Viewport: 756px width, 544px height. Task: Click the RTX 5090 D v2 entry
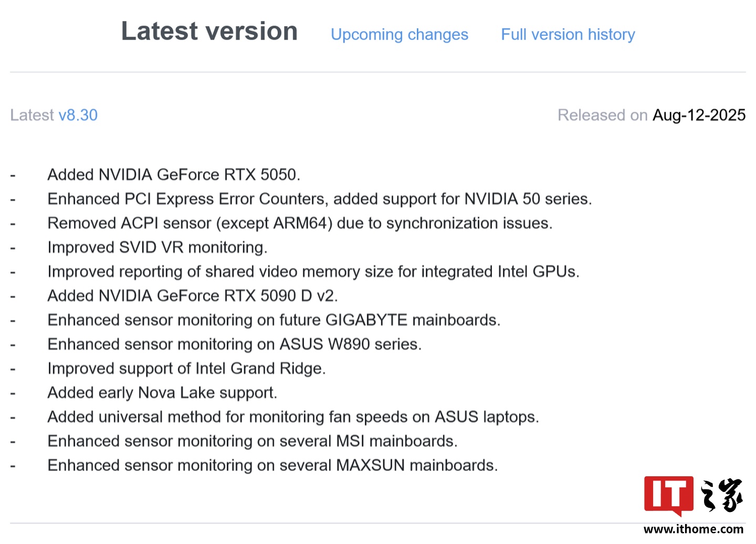tap(192, 296)
